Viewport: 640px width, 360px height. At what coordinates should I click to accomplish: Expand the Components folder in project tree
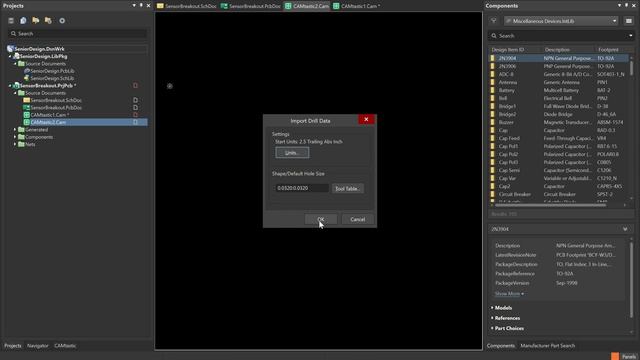tap(15, 137)
